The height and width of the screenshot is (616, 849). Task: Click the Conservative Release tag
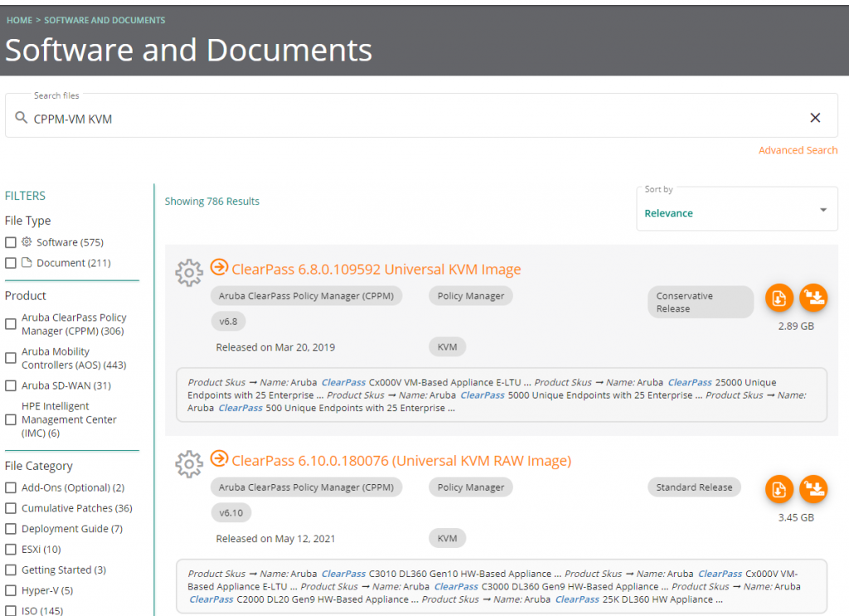point(700,302)
